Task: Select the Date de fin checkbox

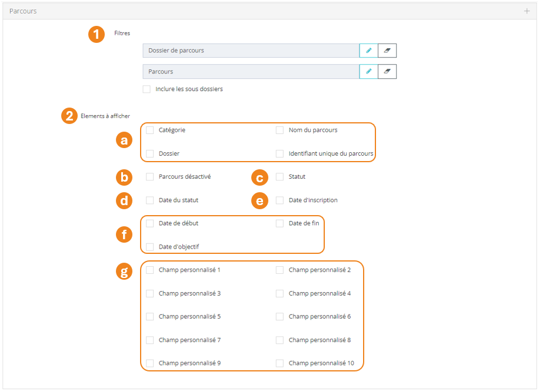Action: pyautogui.click(x=280, y=223)
